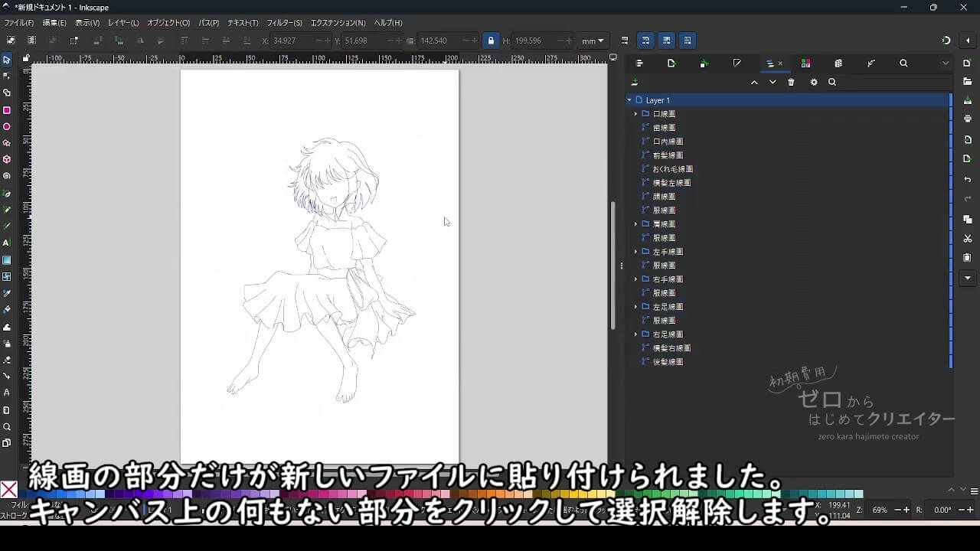Expand the 口線画 group
The image size is (980, 551).
tap(635, 114)
